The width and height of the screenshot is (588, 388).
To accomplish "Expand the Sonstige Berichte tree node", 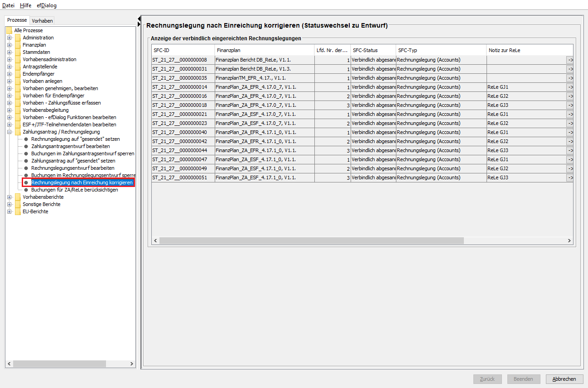I will coord(10,204).
